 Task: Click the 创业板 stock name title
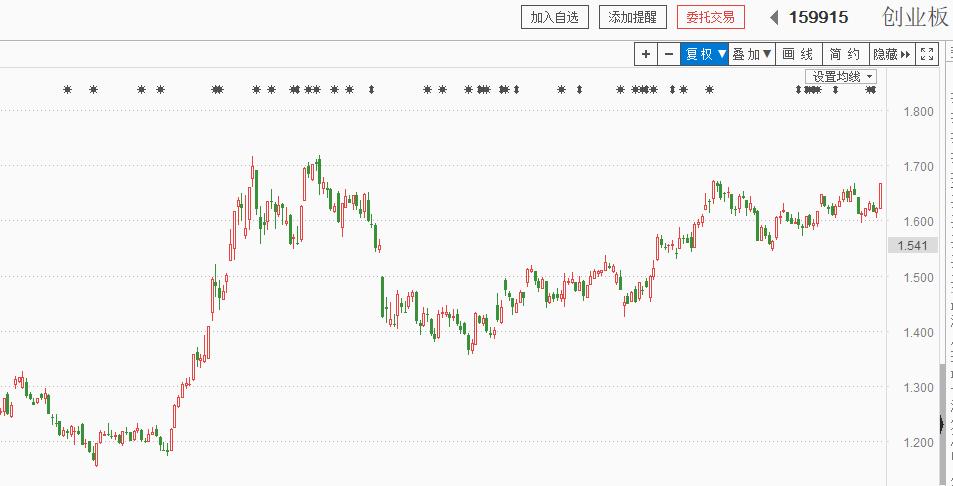[x=915, y=17]
